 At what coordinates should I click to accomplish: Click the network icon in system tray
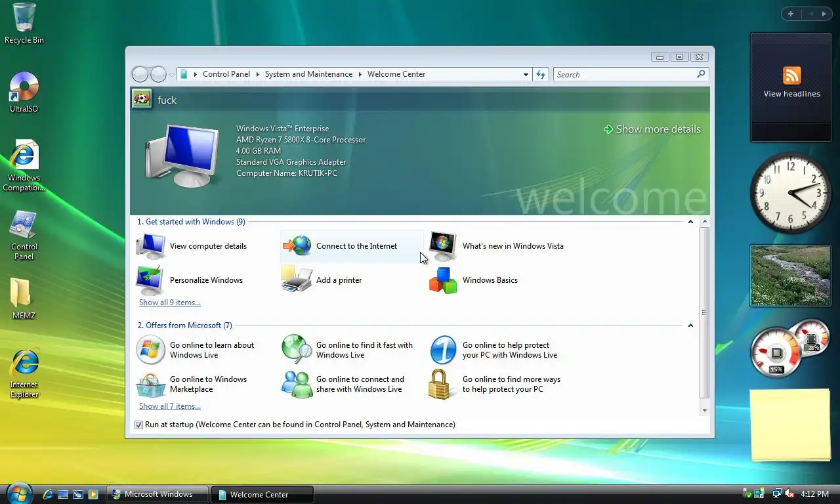click(x=777, y=493)
